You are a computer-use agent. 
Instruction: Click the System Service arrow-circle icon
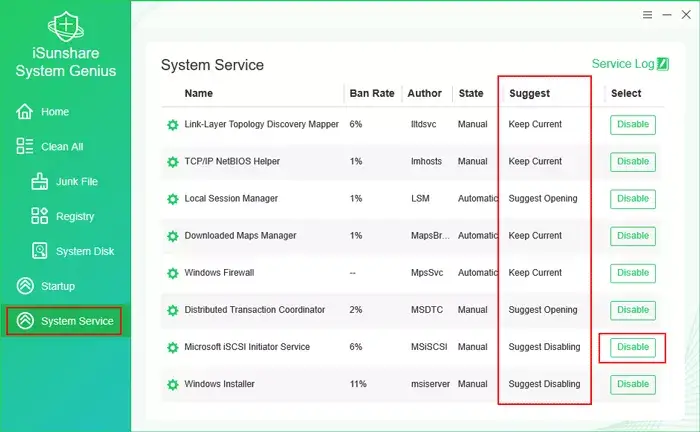25,320
